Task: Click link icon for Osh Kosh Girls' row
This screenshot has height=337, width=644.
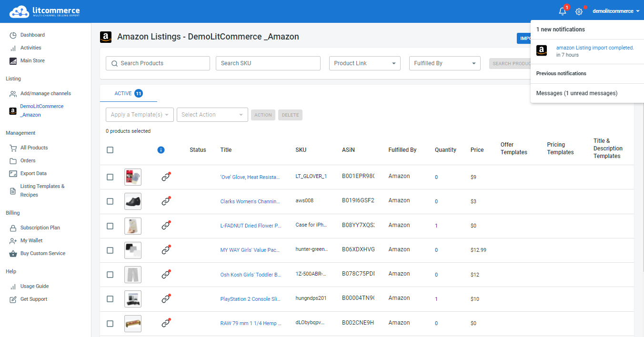Action: pos(166,275)
